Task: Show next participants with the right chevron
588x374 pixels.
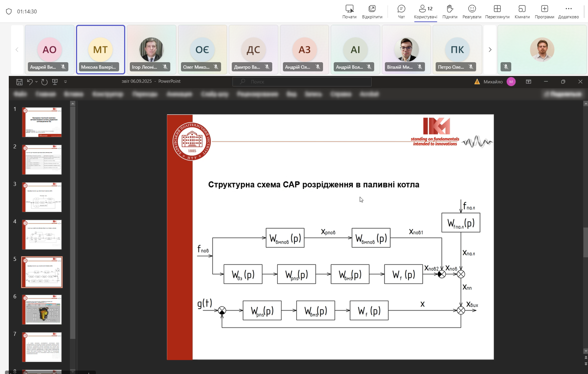Action: click(x=490, y=50)
